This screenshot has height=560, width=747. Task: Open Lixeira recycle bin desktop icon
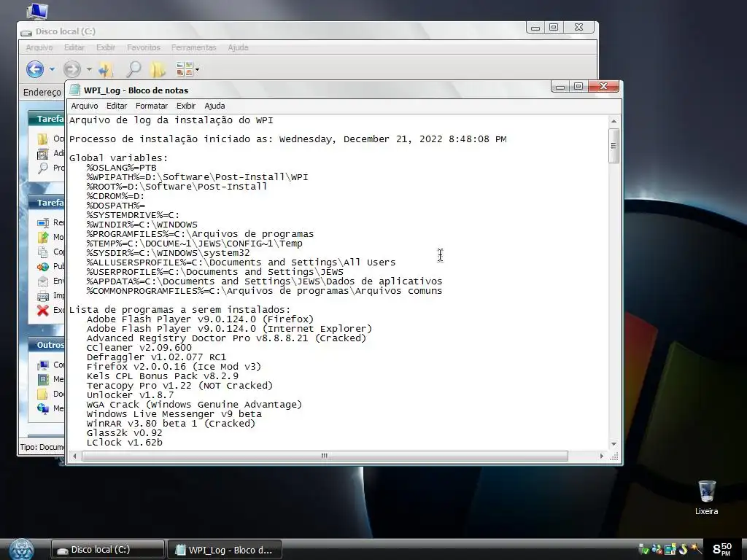(x=706, y=497)
